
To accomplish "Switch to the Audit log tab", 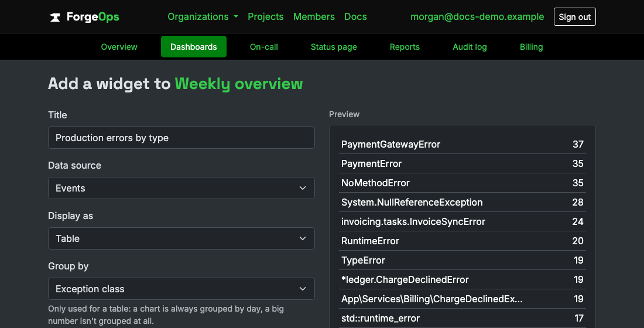I will (x=470, y=47).
